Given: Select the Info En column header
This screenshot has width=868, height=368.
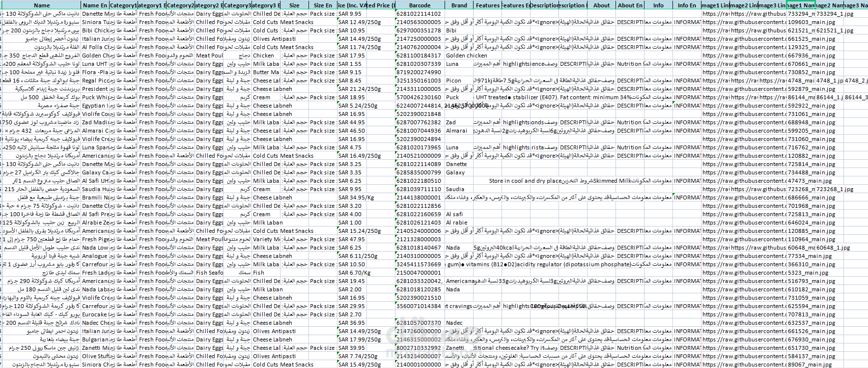Looking at the screenshot, I should [x=687, y=5].
